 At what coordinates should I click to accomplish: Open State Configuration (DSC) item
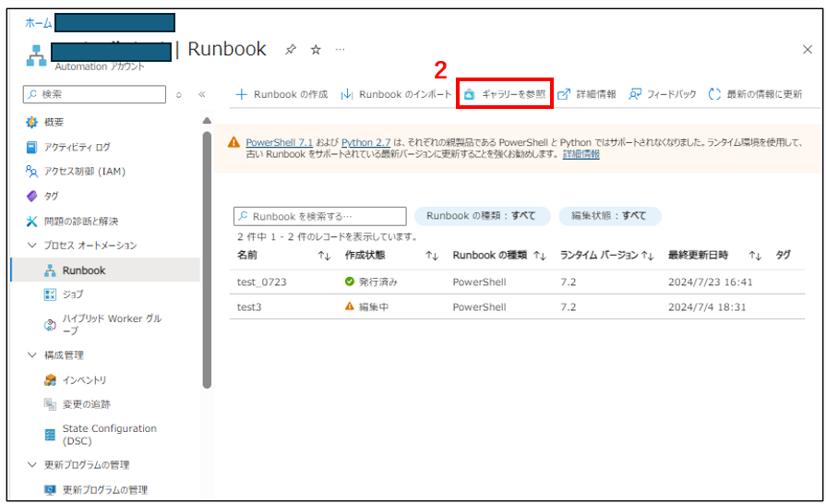(x=110, y=435)
